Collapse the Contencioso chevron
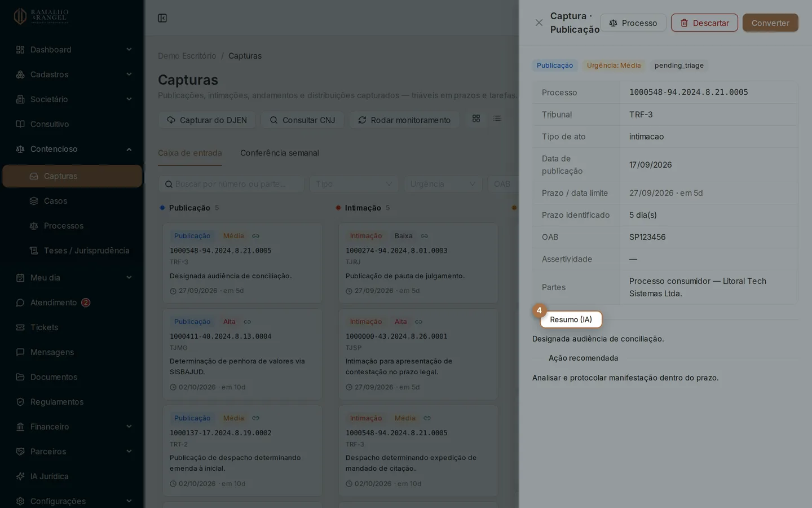The image size is (812, 508). [x=129, y=149]
